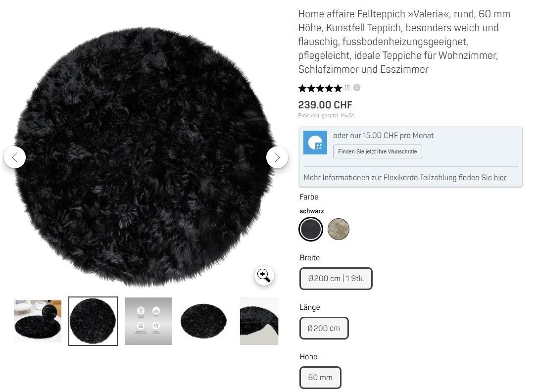The height and width of the screenshot is (392, 536).
Task: Click the blue Flexikonto payment icon
Action: click(x=315, y=143)
